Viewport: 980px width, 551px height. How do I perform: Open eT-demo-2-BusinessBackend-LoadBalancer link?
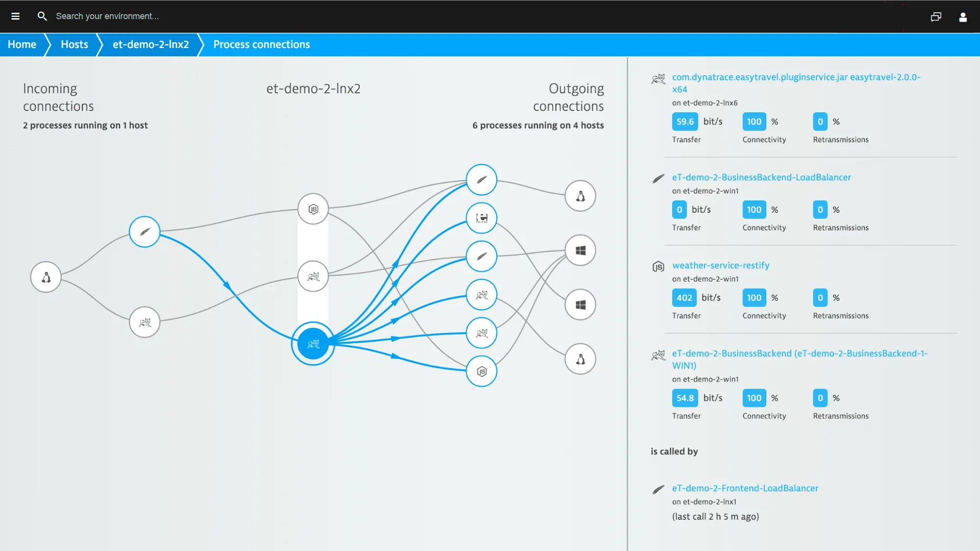(x=761, y=177)
